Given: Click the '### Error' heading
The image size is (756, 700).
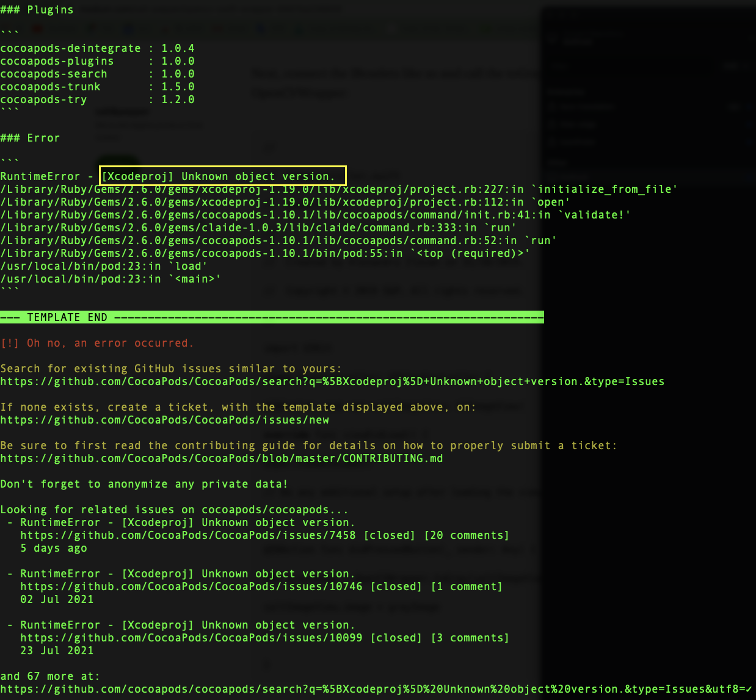Looking at the screenshot, I should coord(30,138).
